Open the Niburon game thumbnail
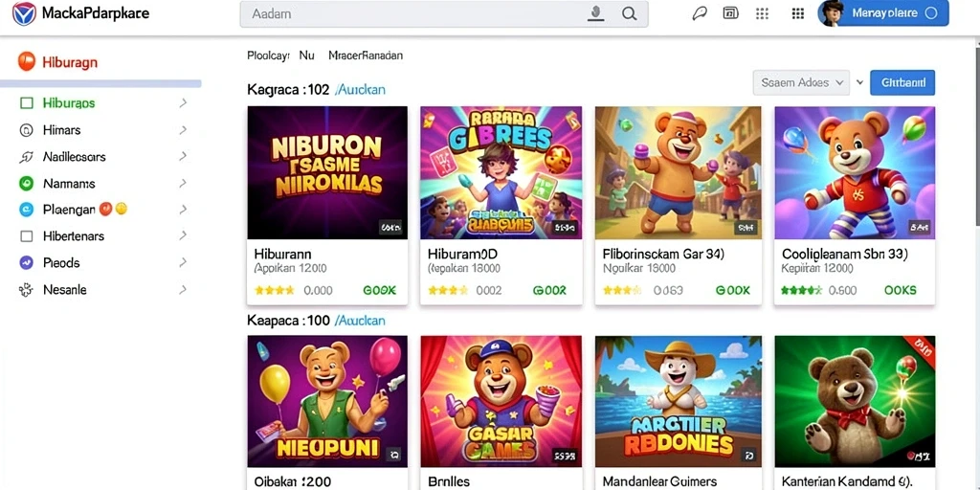 [327, 172]
